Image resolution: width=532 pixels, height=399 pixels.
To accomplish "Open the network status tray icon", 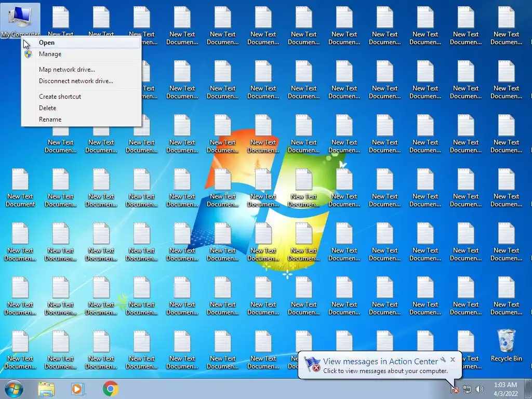I will point(467,390).
